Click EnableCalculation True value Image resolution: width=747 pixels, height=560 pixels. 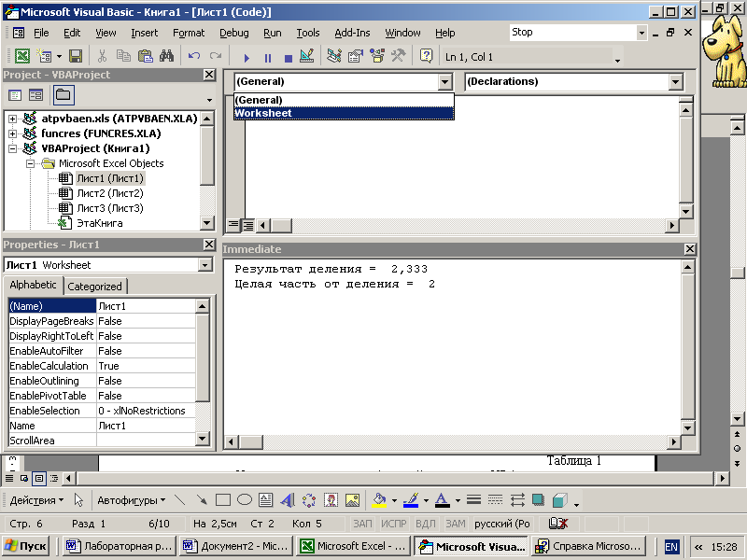(146, 366)
